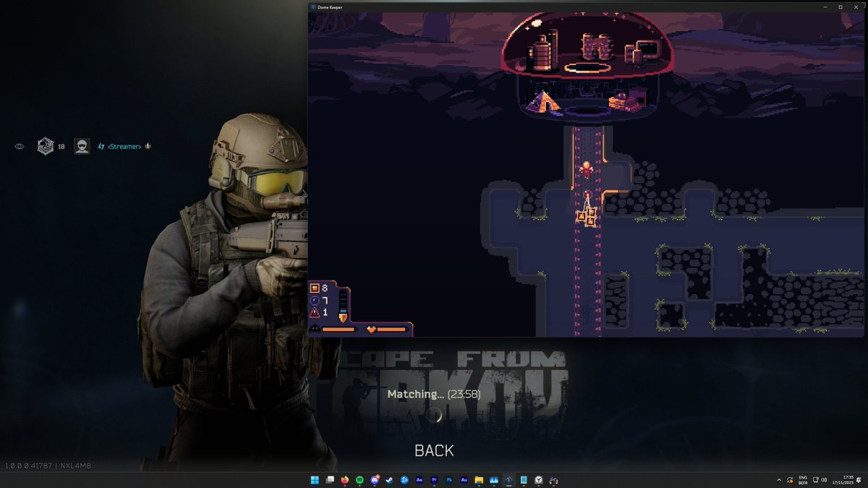Open Premiere Pro from the taskbar
This screenshot has width=868, height=488.
pyautogui.click(x=434, y=480)
